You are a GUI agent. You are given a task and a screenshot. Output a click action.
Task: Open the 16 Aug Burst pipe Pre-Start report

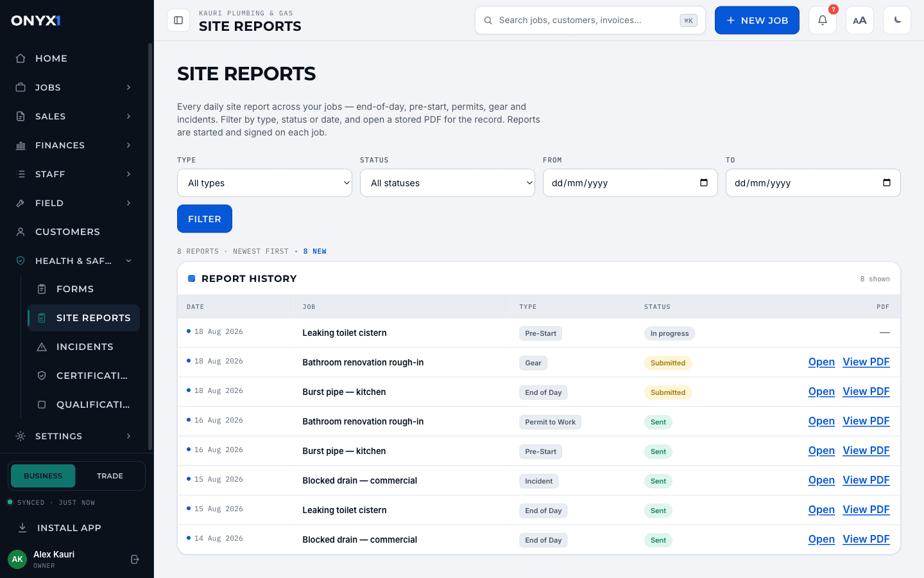[x=821, y=451]
